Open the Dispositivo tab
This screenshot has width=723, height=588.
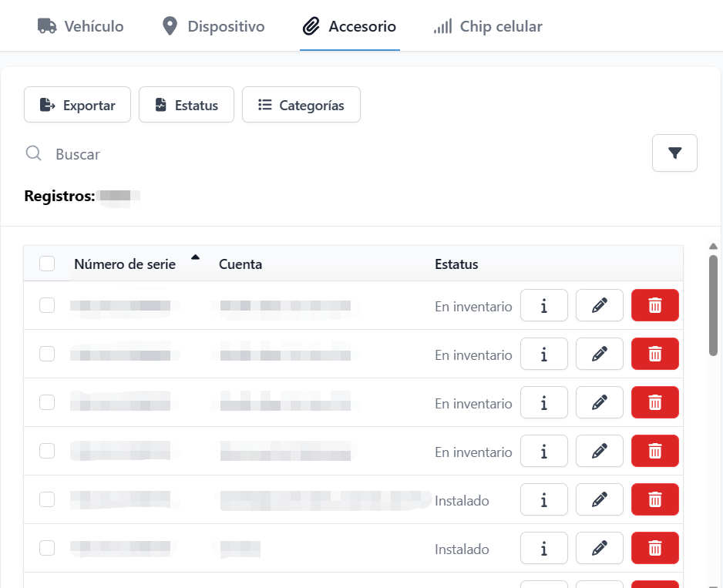pyautogui.click(x=214, y=27)
